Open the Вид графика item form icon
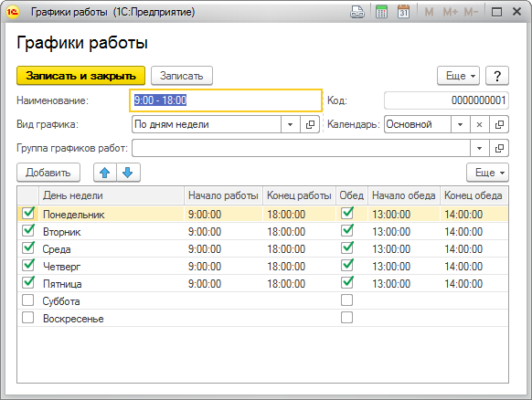Viewport: 532px width, 400px height. (x=310, y=124)
